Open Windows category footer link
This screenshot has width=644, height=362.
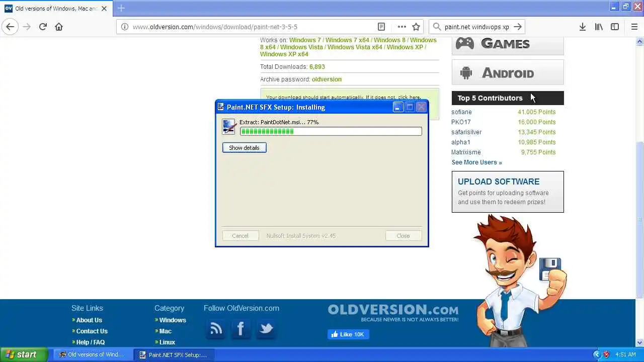[x=173, y=320]
